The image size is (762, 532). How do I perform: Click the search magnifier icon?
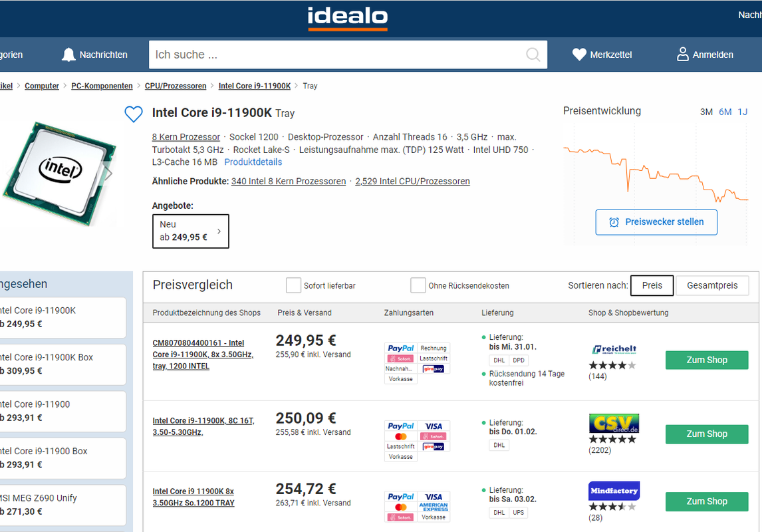tap(533, 55)
